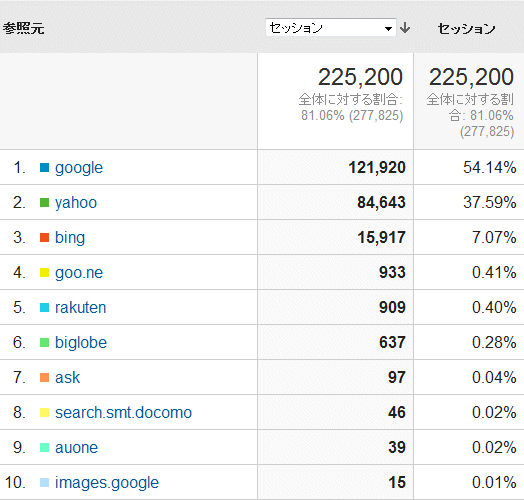
Task: Select the 37.59% percentage cell
Action: click(490, 203)
